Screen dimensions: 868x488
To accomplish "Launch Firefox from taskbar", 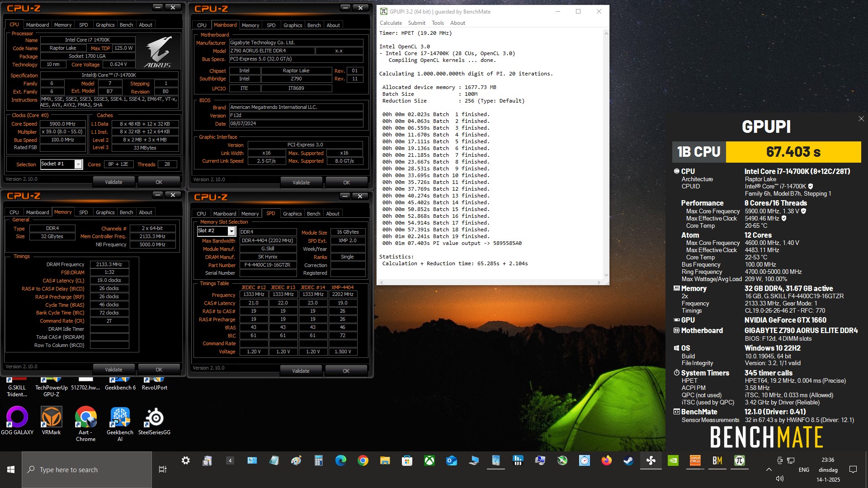I will click(606, 460).
